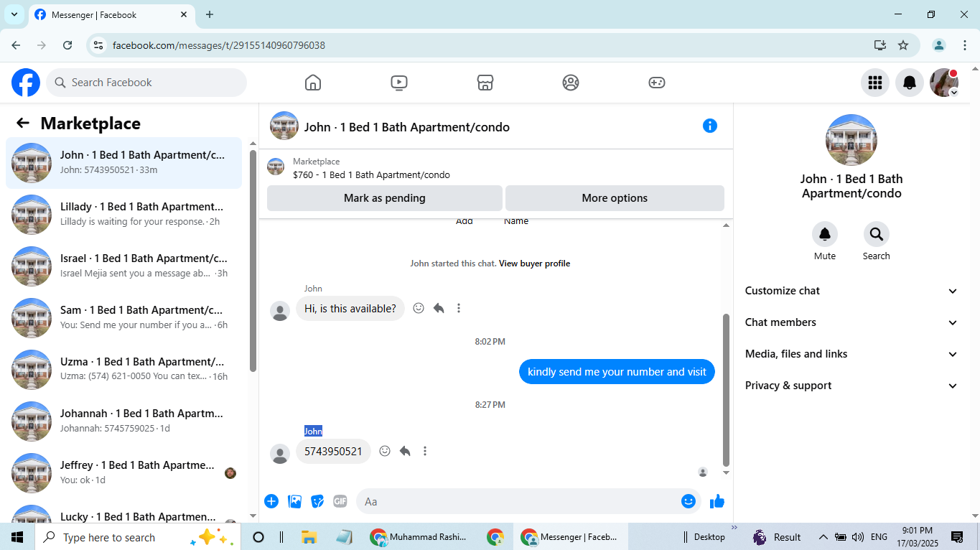980x550 pixels.
Task: Open the Video tab icon
Action: [x=399, y=83]
